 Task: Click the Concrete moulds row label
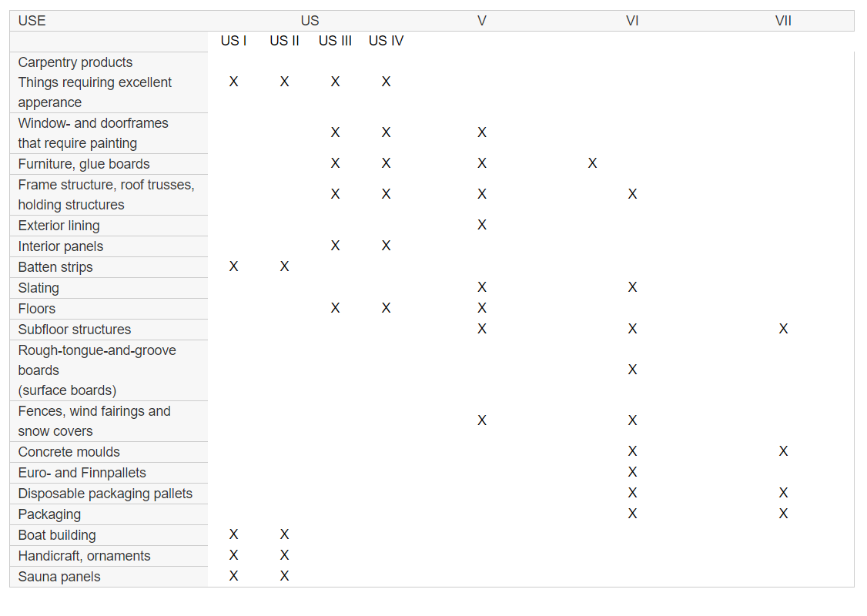click(69, 452)
